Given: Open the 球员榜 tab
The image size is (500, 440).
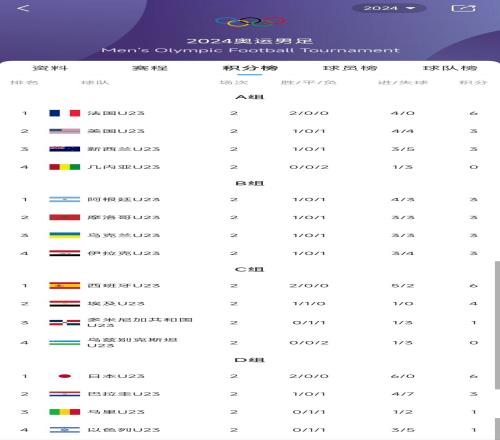Looking at the screenshot, I should pyautogui.click(x=350, y=68).
